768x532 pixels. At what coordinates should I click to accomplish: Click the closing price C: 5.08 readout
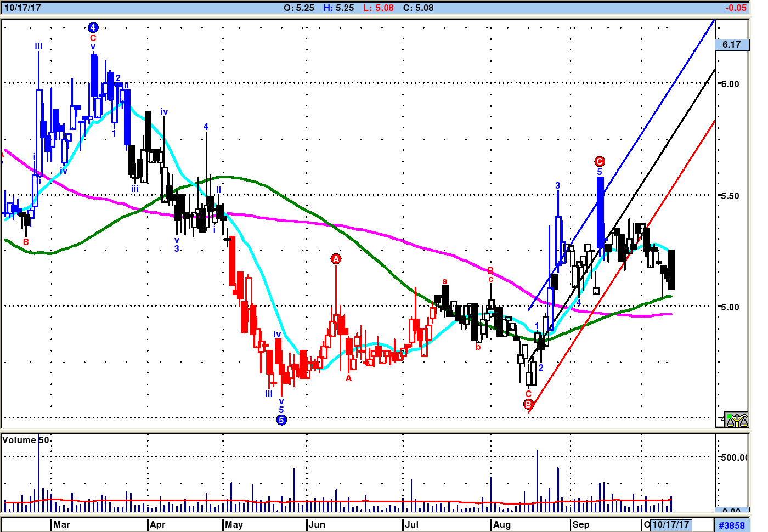(x=418, y=8)
